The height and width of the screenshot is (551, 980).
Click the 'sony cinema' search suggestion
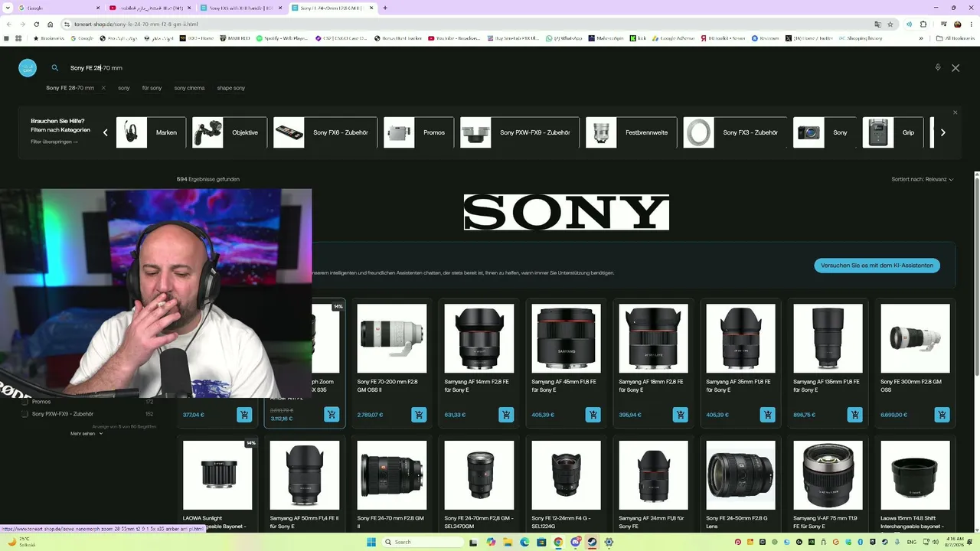pos(189,88)
